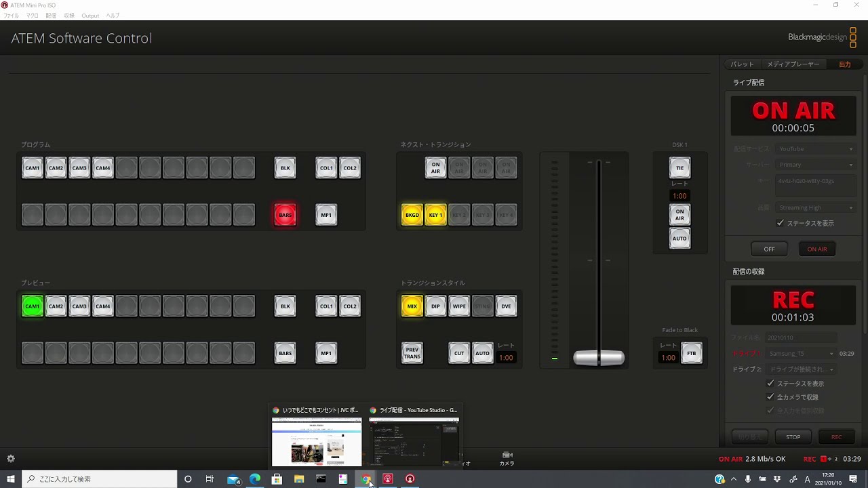The height and width of the screenshot is (488, 868).
Task: Click the OFF button to end streaming
Action: coord(769,249)
